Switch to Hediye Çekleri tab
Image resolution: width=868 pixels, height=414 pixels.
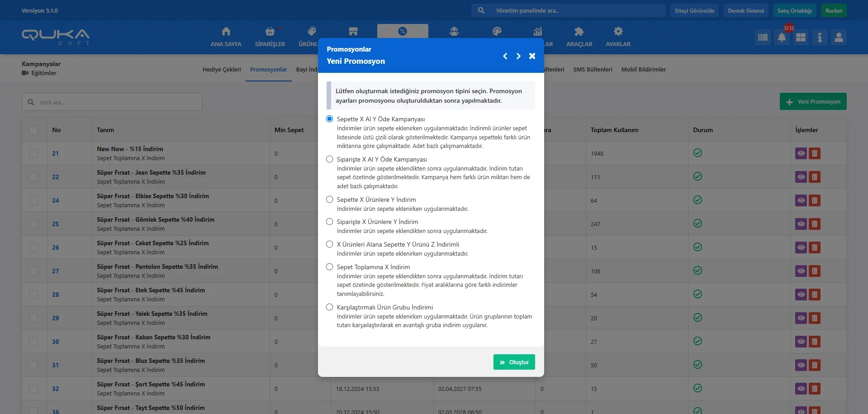(x=222, y=70)
